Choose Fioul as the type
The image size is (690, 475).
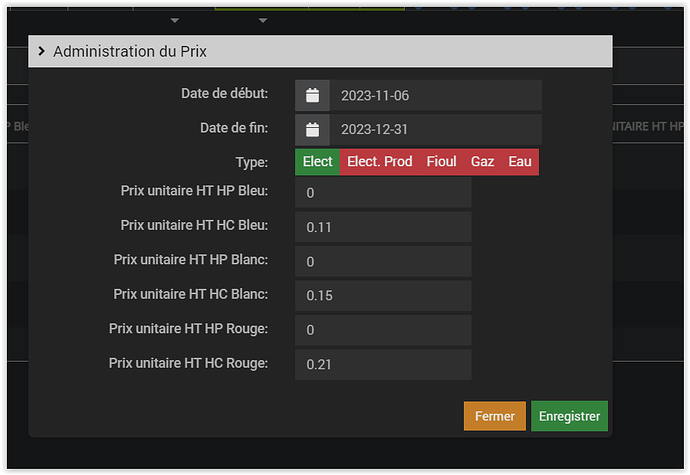(441, 162)
